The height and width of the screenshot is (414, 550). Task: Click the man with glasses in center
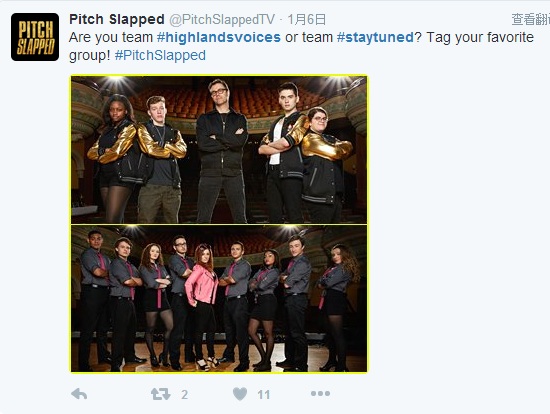coord(222,151)
